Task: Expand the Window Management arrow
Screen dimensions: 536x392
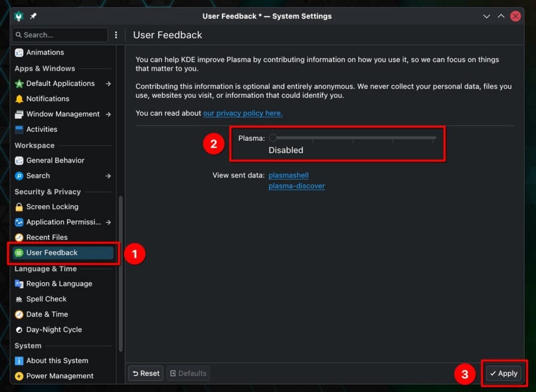Action: pos(108,114)
